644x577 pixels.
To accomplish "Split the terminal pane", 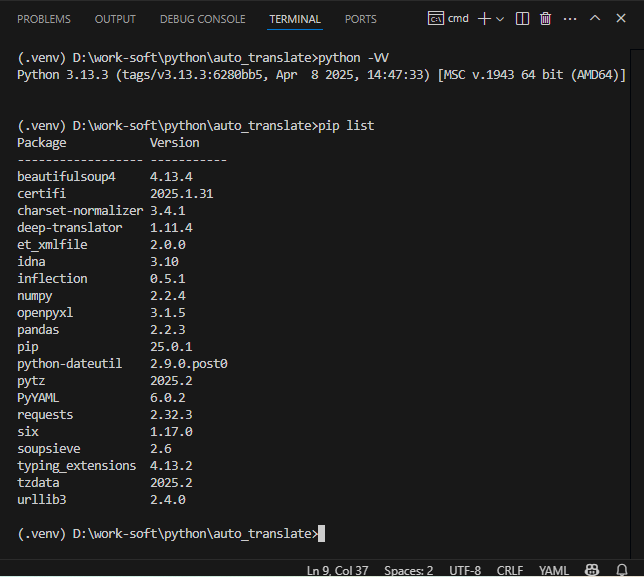I will 522,18.
